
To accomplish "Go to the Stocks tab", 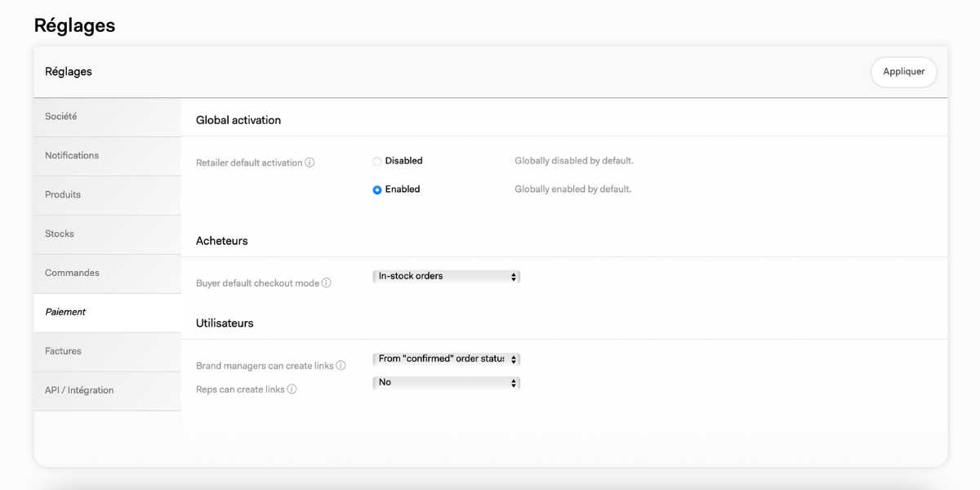I will tap(107, 234).
